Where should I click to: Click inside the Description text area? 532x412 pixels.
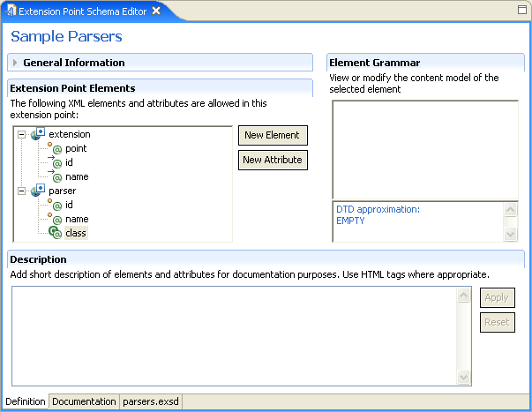click(235, 336)
